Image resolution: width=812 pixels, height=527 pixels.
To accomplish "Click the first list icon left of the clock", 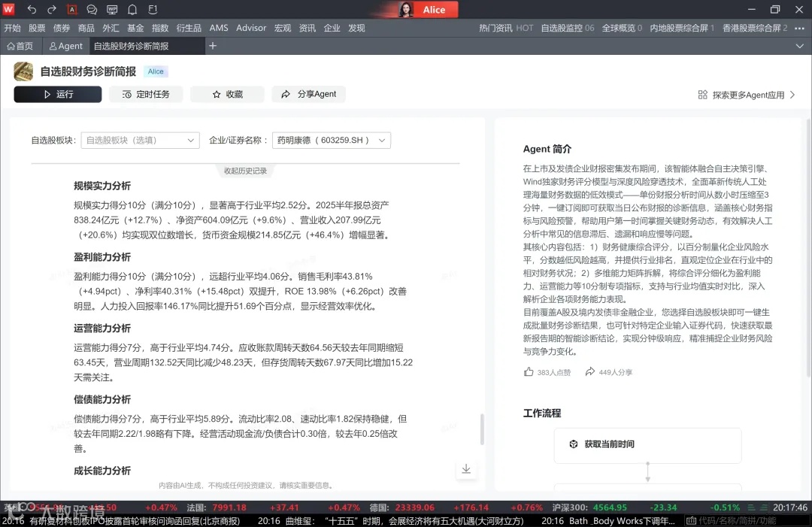I will click(751, 507).
